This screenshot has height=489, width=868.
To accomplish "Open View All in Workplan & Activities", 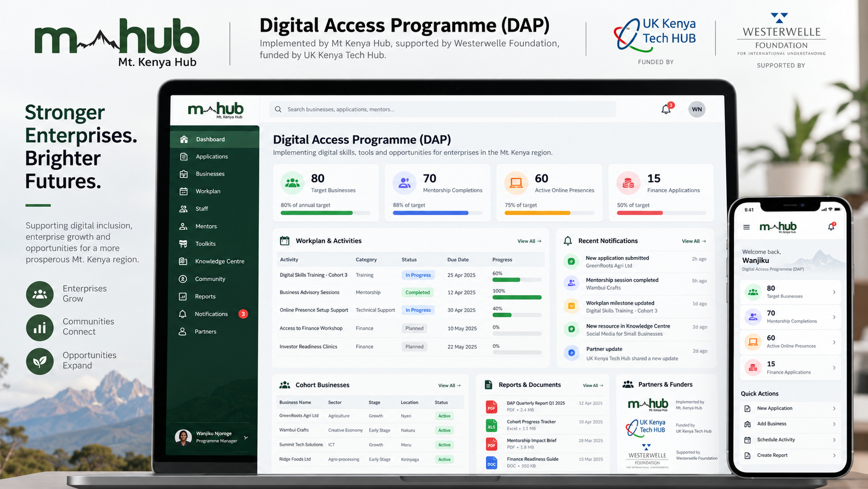I will coord(529,241).
